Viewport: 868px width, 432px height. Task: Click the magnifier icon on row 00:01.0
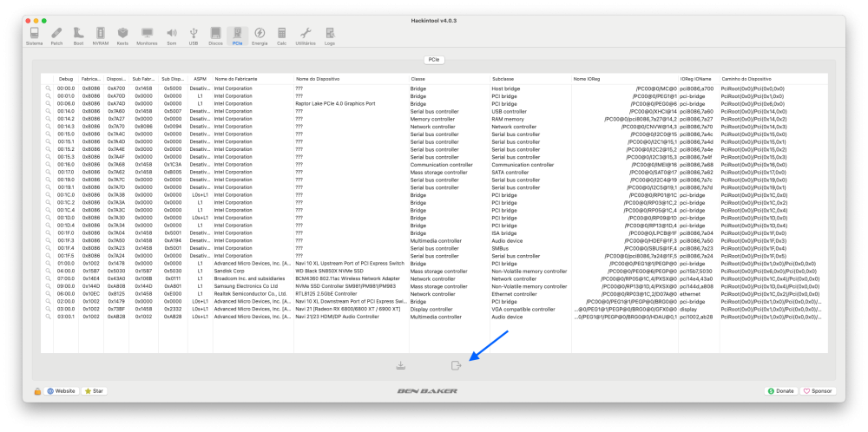[x=48, y=96]
